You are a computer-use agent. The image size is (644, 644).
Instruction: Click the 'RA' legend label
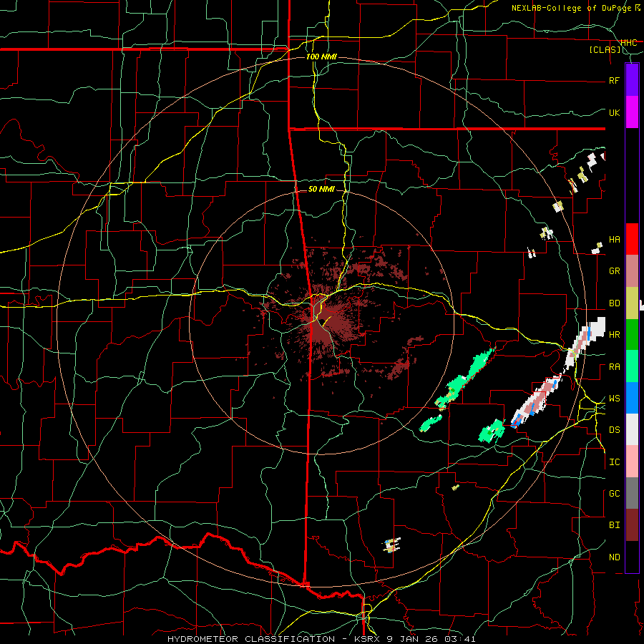click(x=614, y=367)
